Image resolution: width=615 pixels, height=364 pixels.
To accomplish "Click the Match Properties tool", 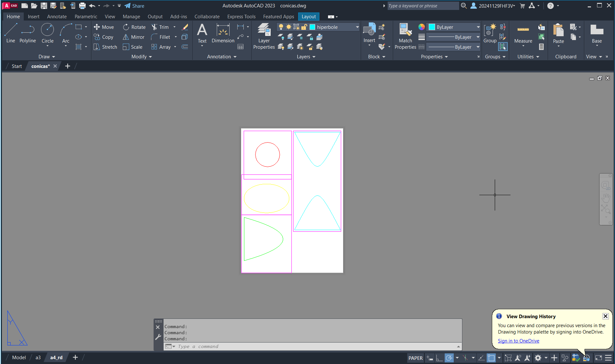I will tap(405, 36).
